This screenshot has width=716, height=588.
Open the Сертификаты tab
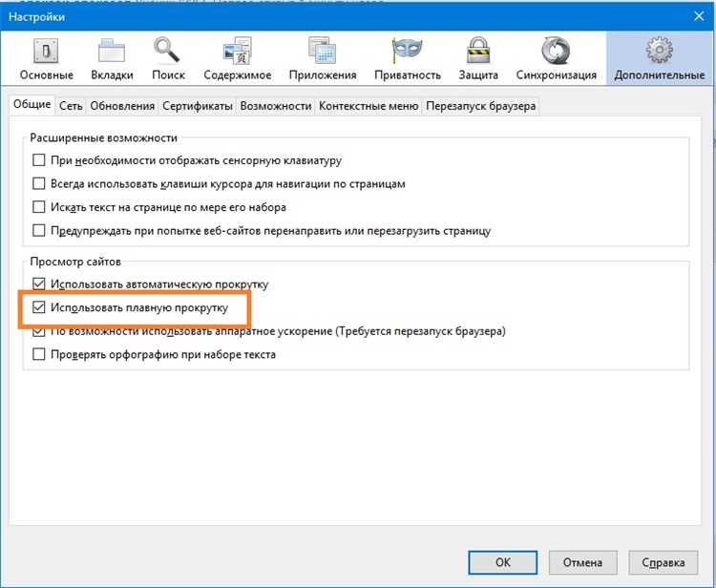[198, 106]
